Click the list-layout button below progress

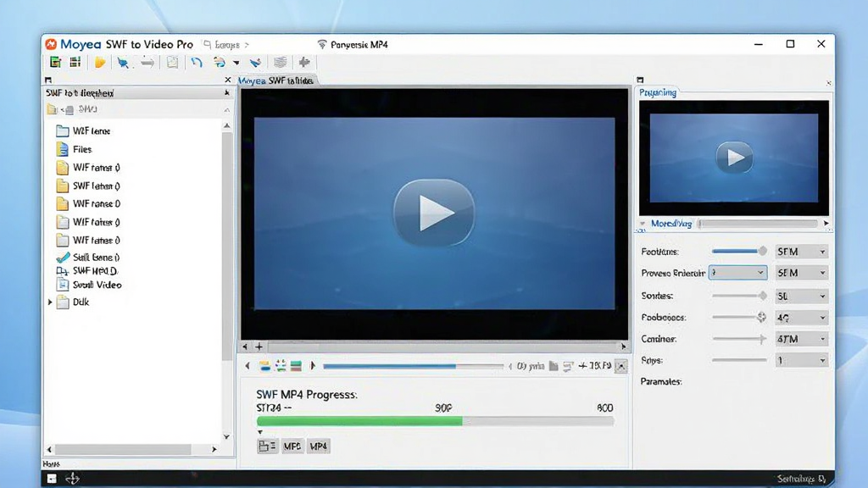pyautogui.click(x=267, y=446)
